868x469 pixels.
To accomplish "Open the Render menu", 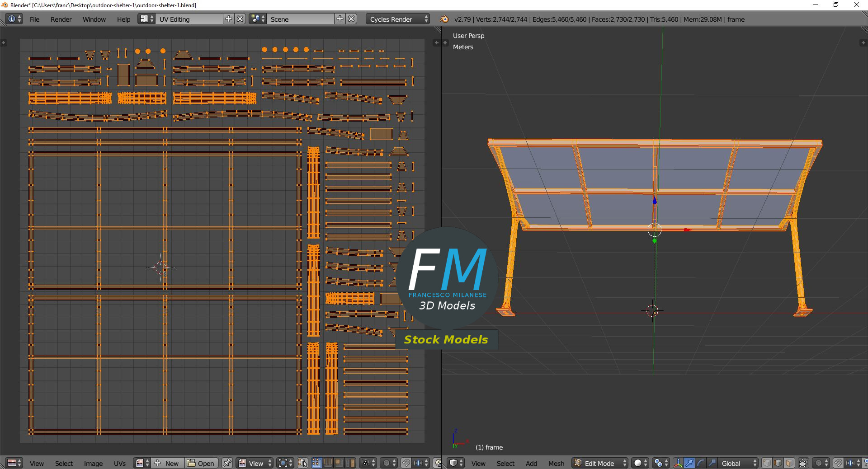I will [x=61, y=19].
